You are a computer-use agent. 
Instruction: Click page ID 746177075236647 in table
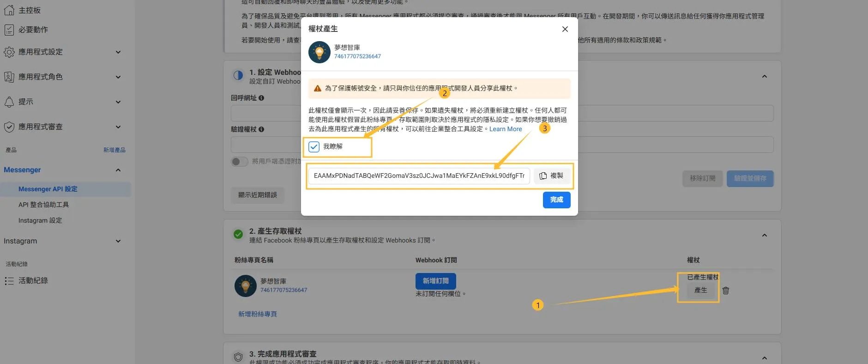point(283,290)
